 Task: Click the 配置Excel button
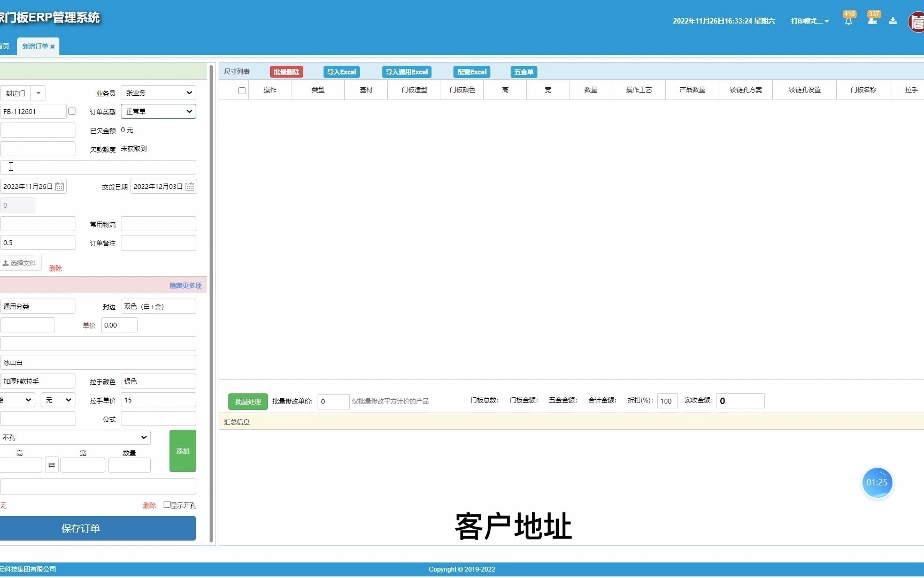coord(472,72)
